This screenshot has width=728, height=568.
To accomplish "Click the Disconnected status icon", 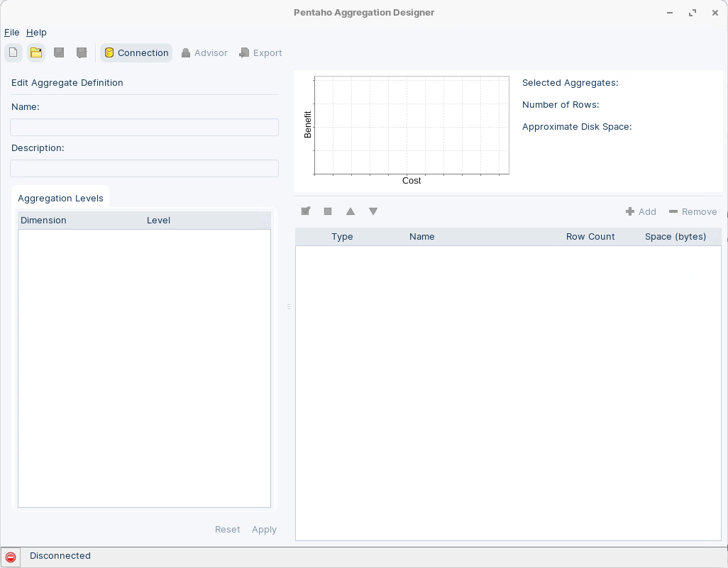I will click(x=11, y=556).
